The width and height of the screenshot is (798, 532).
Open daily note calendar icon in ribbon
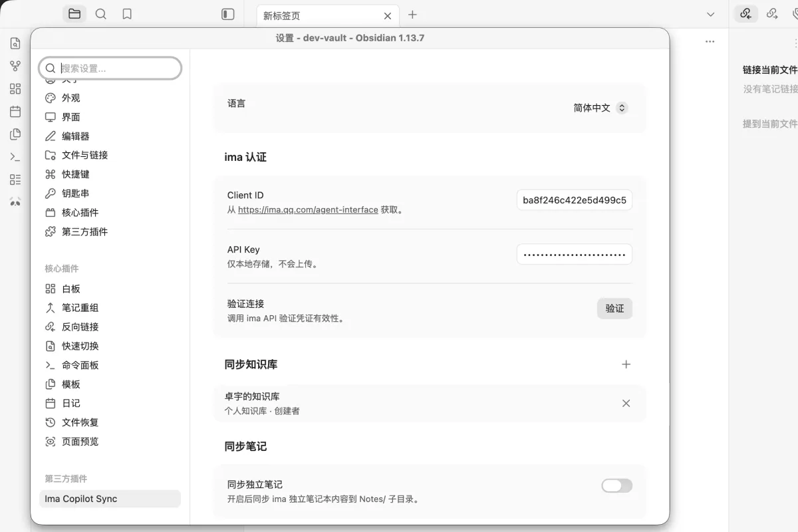(15, 112)
